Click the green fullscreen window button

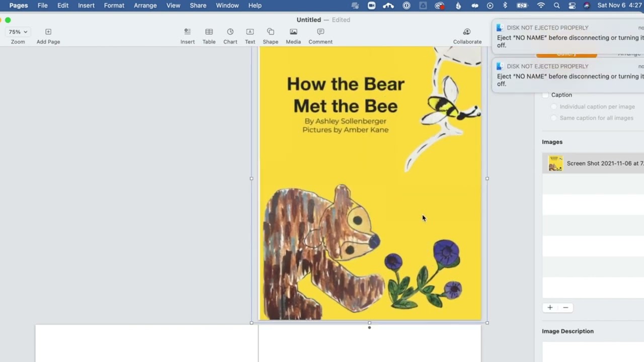[x=8, y=20]
